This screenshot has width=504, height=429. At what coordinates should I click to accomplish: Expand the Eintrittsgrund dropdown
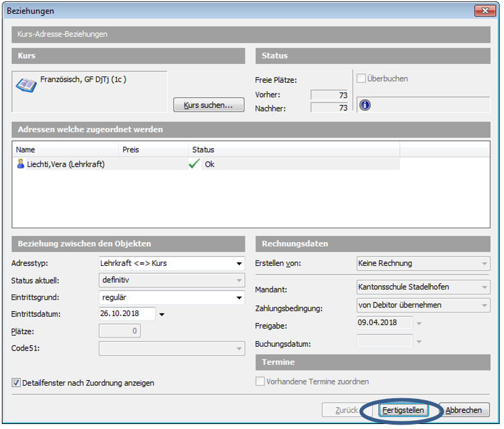[239, 298]
